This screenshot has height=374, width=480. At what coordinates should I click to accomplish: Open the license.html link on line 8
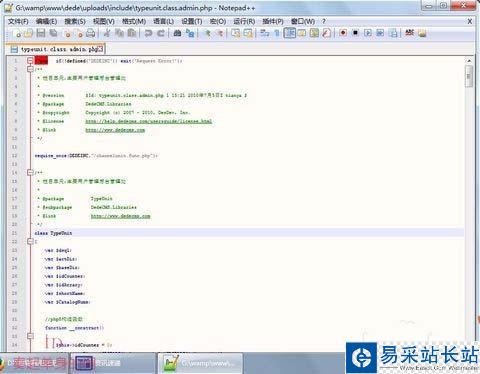click(149, 121)
